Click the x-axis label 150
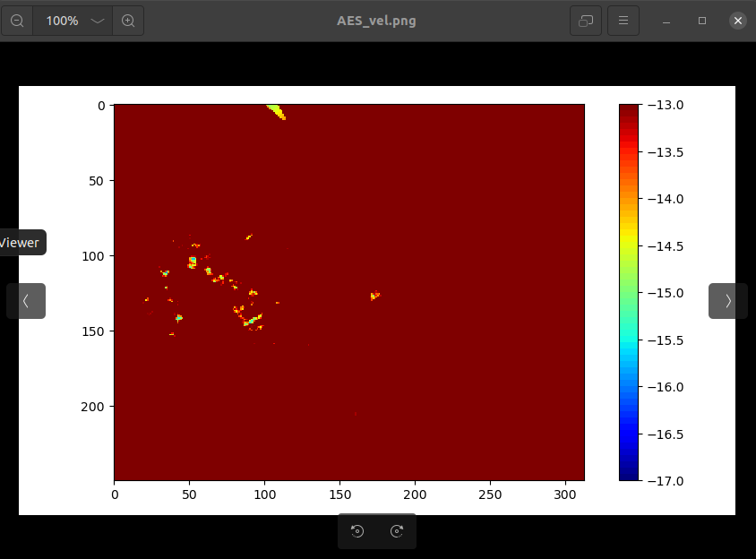Screen dimensions: 756x559 (339, 494)
